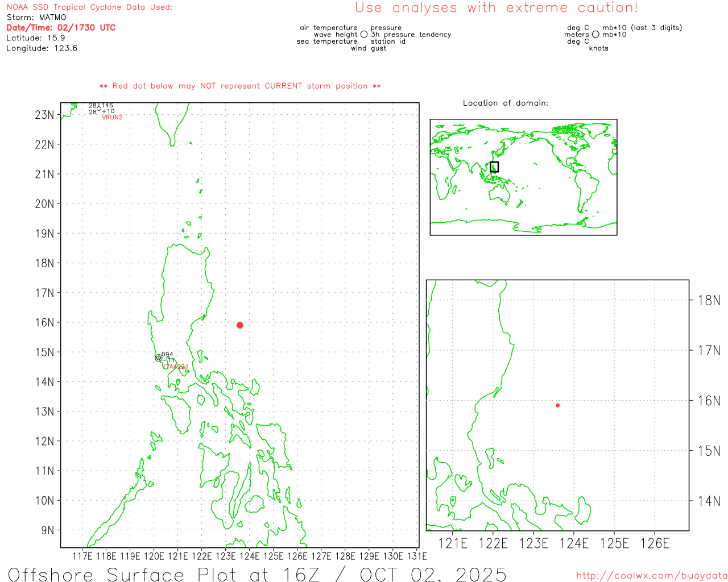The width and height of the screenshot is (728, 582).
Task: Click the black domain rectangle on world map
Action: click(494, 167)
